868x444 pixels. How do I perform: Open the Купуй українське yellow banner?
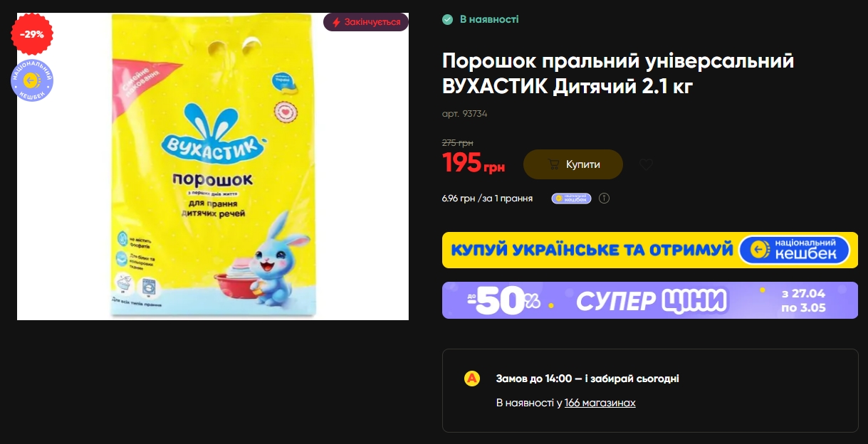point(650,250)
